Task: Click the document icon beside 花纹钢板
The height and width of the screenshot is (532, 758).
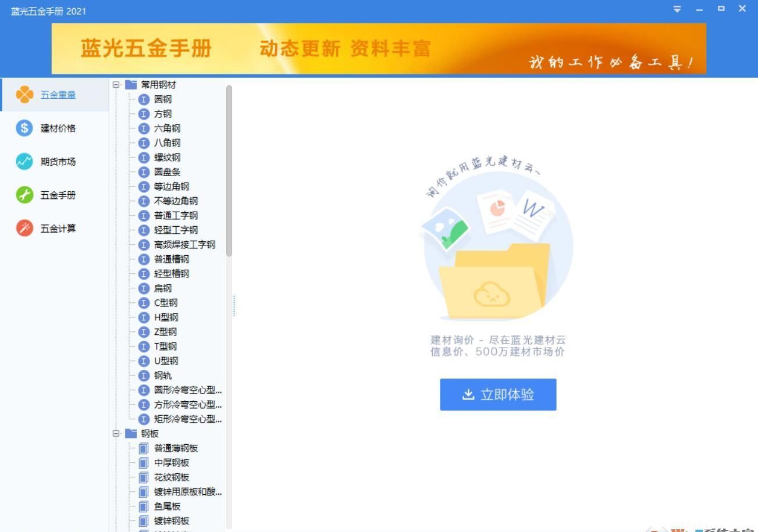Action: pyautogui.click(x=144, y=477)
